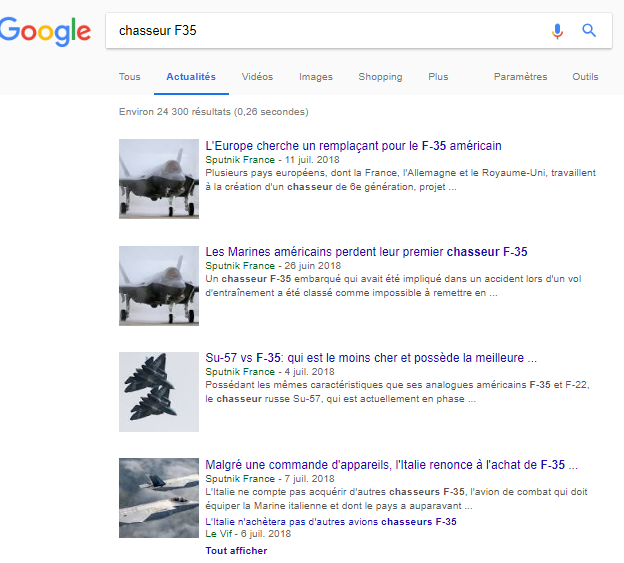Expand the Outils search tools

(x=585, y=77)
